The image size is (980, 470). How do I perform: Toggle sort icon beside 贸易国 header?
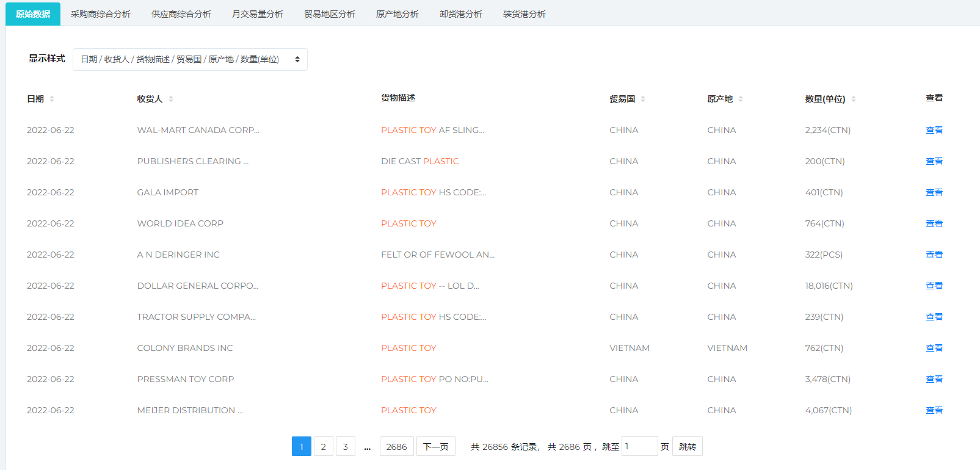tap(643, 99)
